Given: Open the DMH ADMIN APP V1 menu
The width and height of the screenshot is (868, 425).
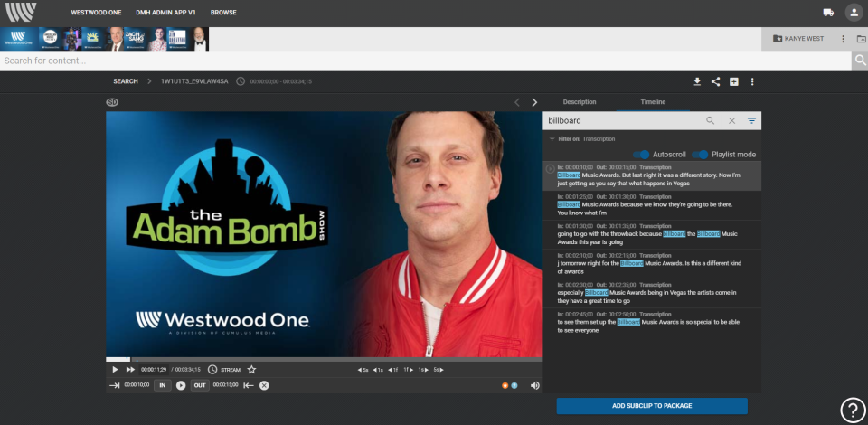Looking at the screenshot, I should (x=165, y=12).
